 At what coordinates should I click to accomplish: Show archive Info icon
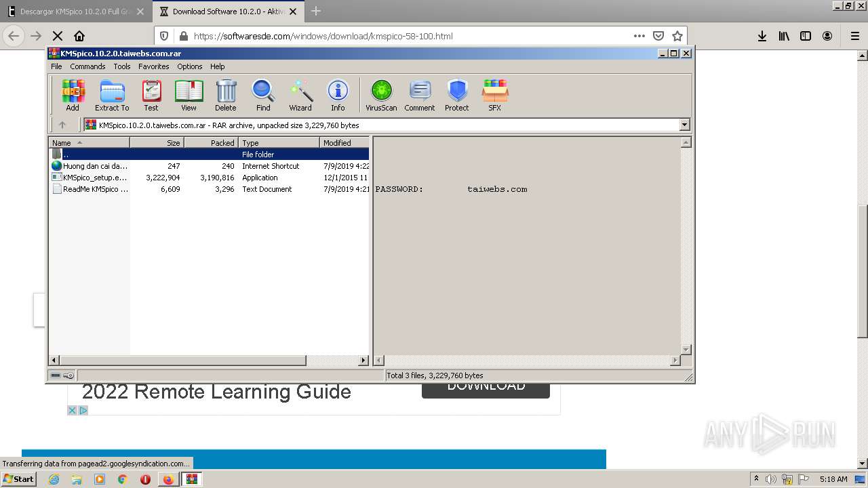[x=338, y=95]
